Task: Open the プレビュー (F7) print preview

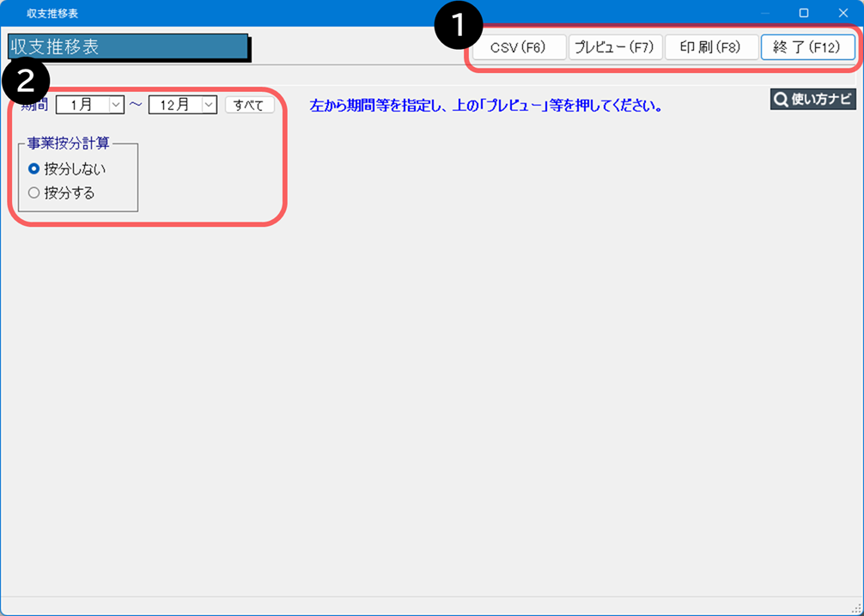Action: click(615, 47)
